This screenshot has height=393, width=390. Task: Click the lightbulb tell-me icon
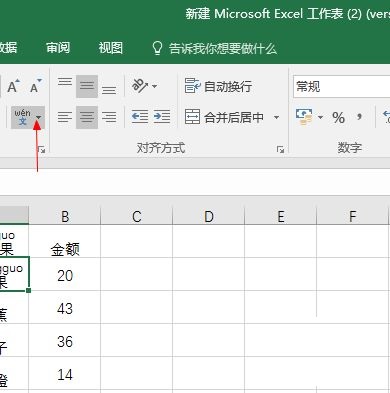pyautogui.click(x=157, y=48)
